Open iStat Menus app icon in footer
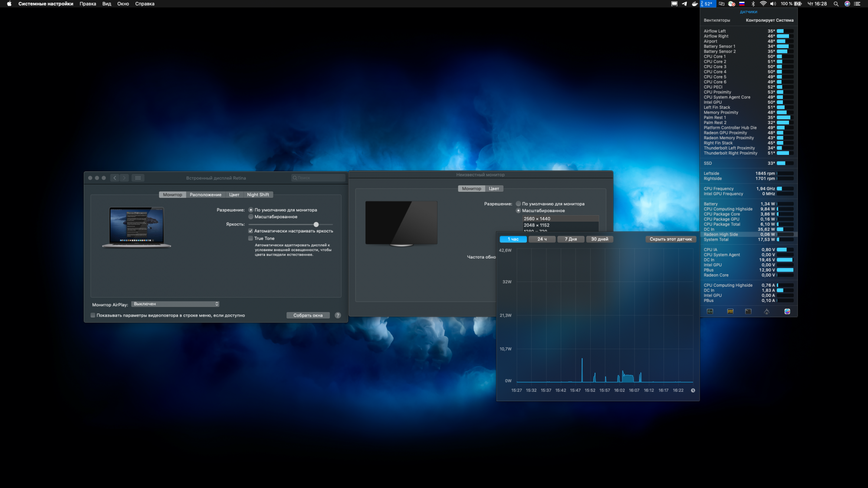Viewport: 868px width, 488px height. [x=787, y=311]
